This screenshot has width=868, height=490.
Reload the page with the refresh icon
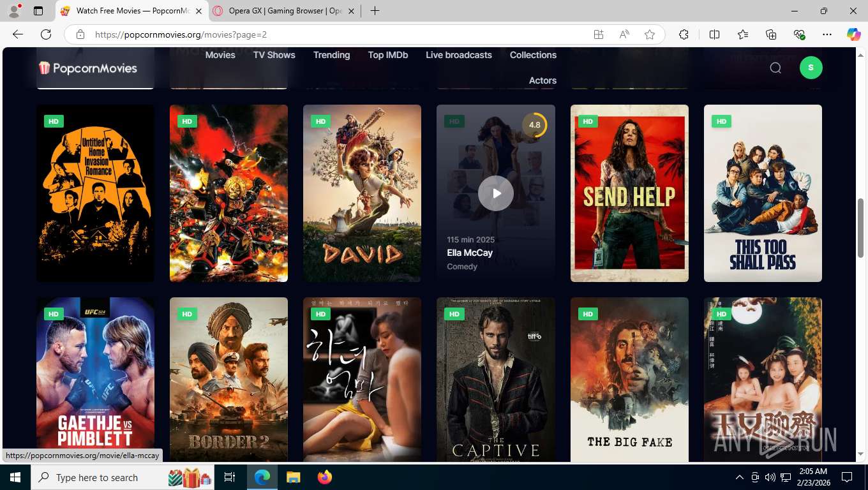click(x=46, y=34)
